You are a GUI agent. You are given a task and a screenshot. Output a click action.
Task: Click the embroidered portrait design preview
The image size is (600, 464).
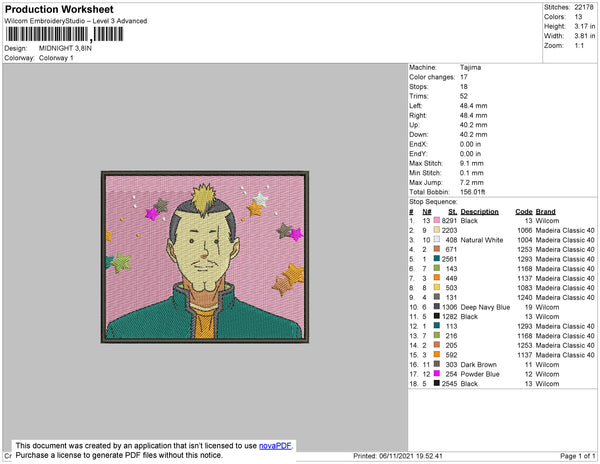pos(205,257)
